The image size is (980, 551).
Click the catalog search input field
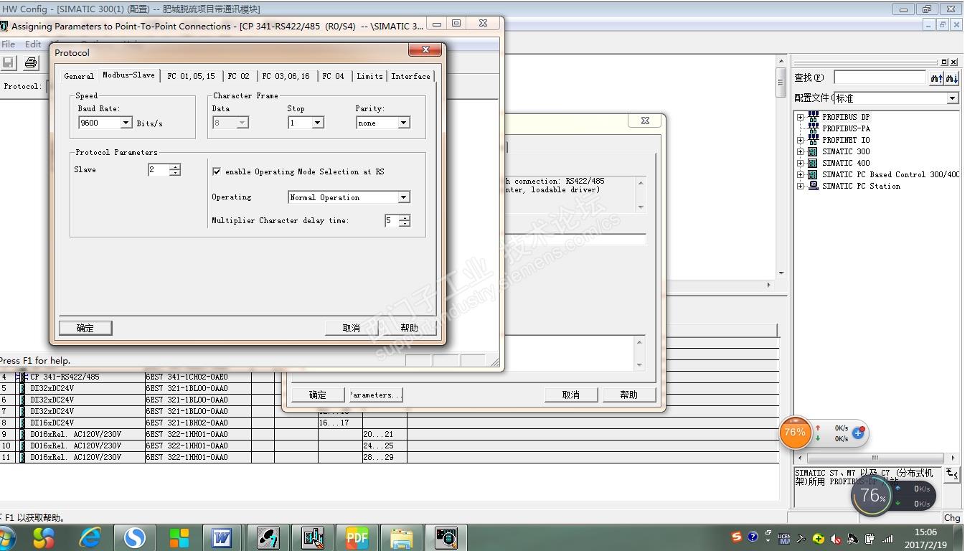pos(880,77)
